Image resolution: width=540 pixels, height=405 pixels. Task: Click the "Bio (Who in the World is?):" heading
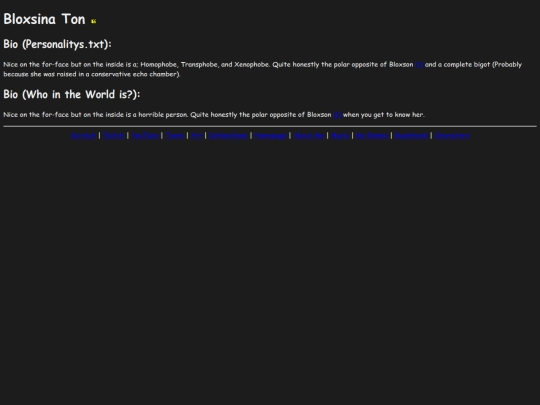(x=72, y=94)
